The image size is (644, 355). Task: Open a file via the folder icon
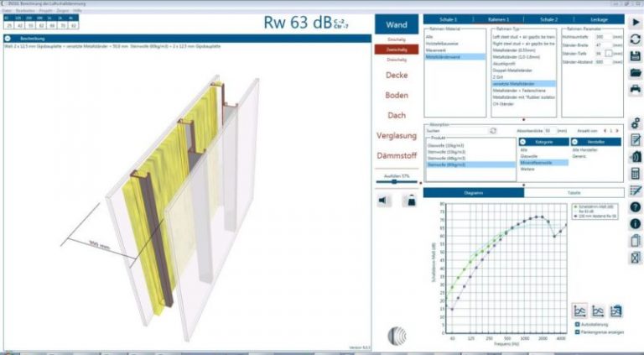pyautogui.click(x=635, y=72)
